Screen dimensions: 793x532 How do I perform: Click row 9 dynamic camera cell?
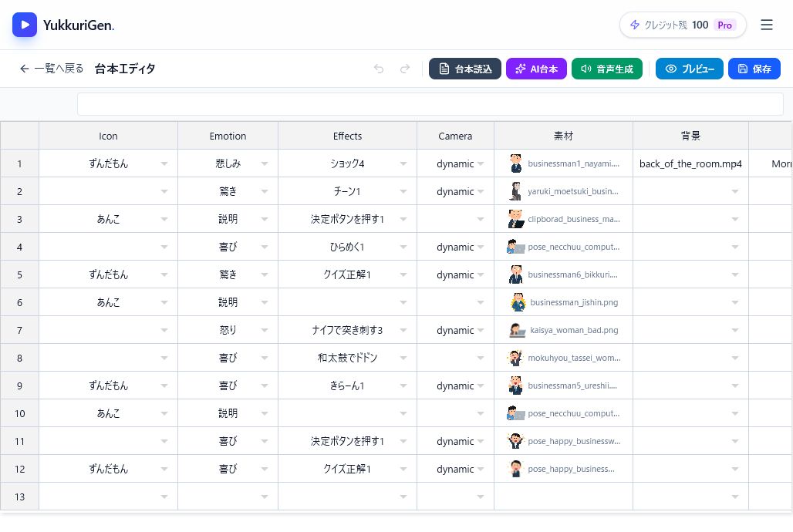[x=455, y=386]
